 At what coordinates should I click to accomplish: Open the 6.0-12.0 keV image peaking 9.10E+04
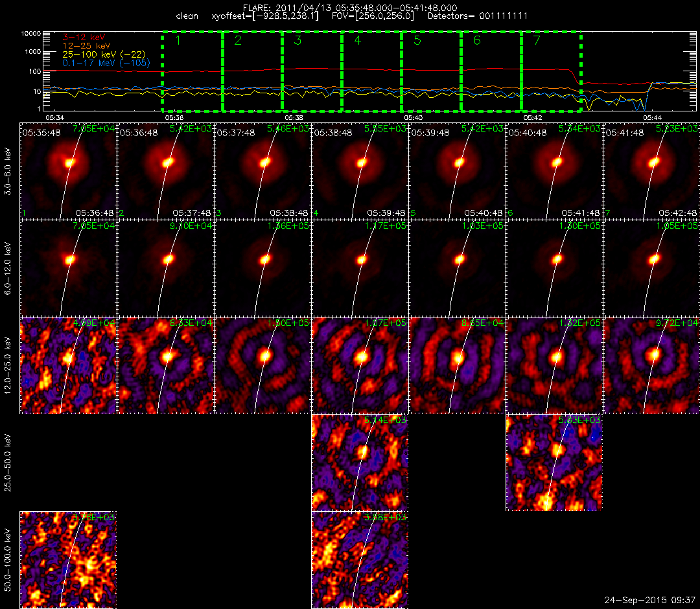166,269
